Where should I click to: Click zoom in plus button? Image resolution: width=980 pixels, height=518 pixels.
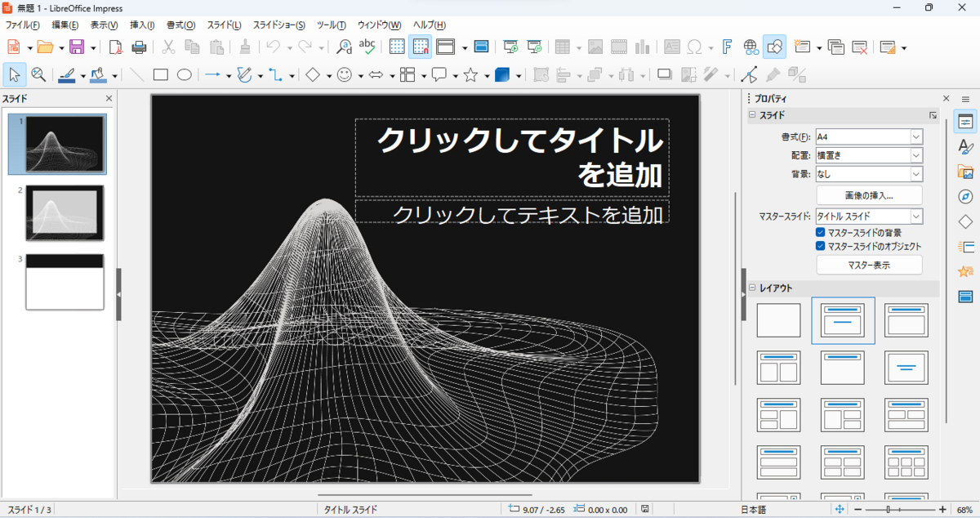[x=944, y=510]
